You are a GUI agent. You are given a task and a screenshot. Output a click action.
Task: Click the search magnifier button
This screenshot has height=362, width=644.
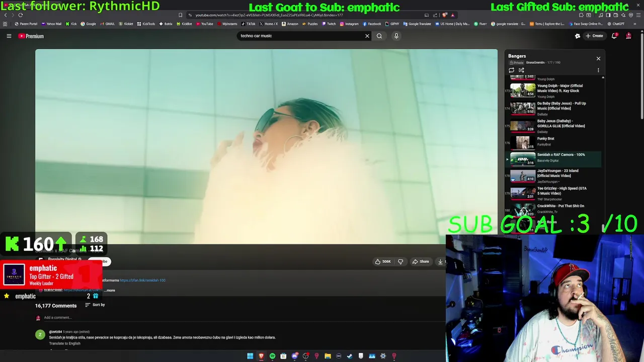[379, 36]
